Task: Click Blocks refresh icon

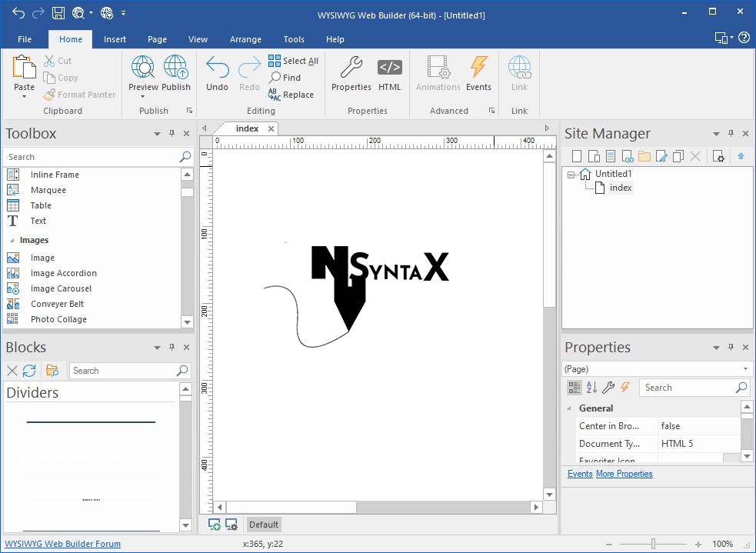Action: (x=29, y=370)
